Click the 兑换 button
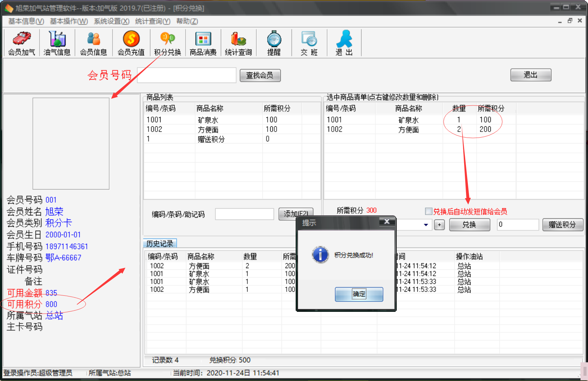The image size is (588, 381). point(469,225)
